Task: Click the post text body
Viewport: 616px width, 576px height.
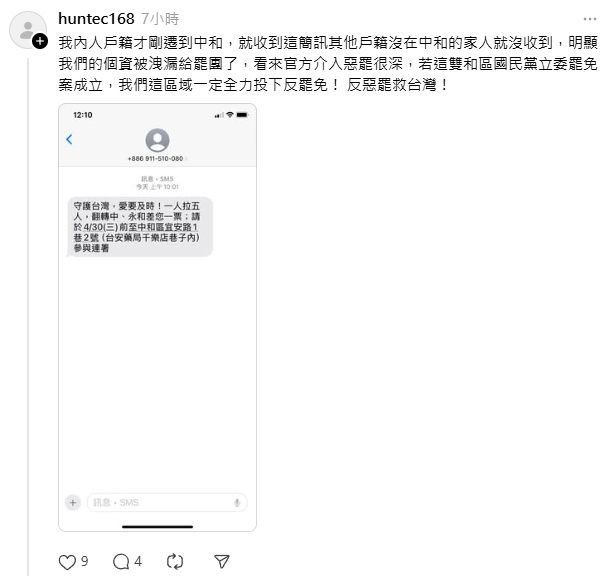Action: (x=328, y=64)
